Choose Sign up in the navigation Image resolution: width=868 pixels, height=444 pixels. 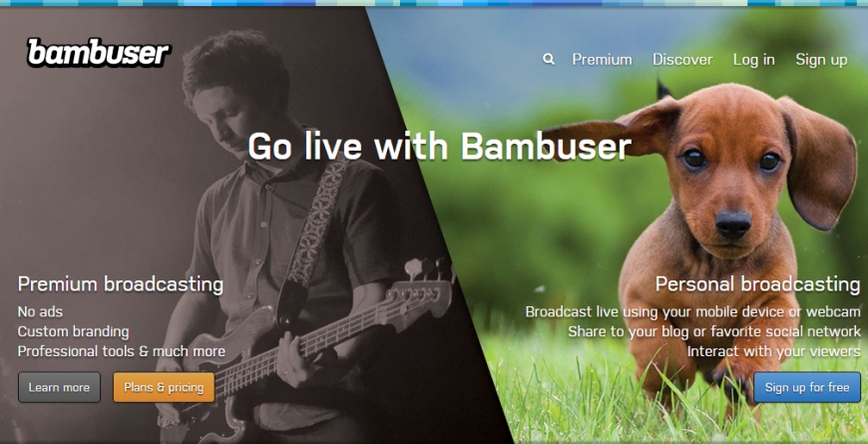coord(821,60)
